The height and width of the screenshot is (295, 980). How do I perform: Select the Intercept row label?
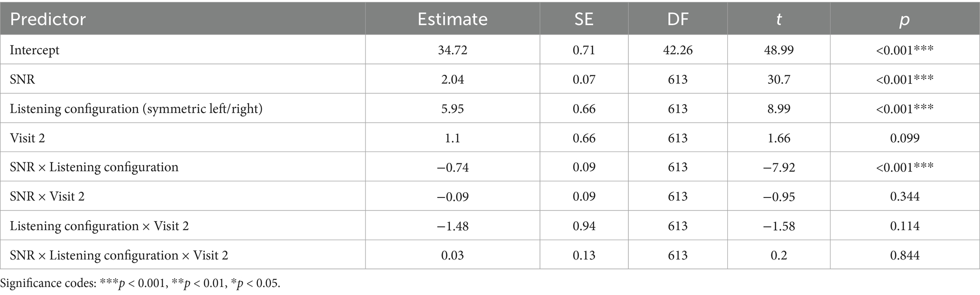pyautogui.click(x=35, y=50)
